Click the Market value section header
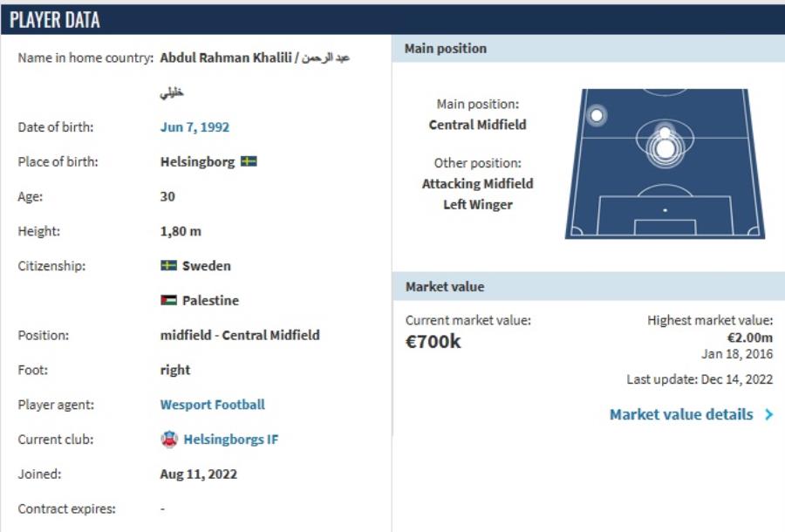785x532 pixels. coord(589,287)
